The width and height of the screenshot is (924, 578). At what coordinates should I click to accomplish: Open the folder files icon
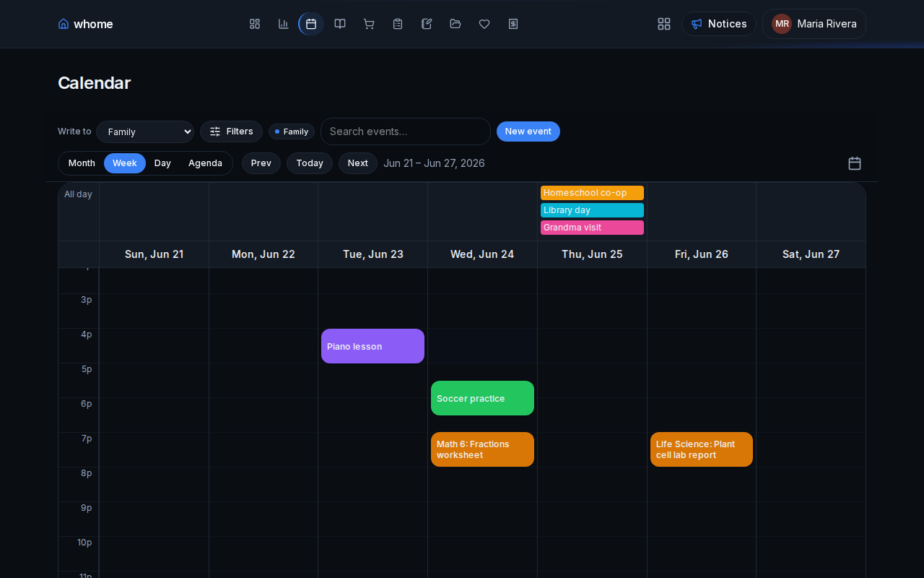tap(456, 24)
